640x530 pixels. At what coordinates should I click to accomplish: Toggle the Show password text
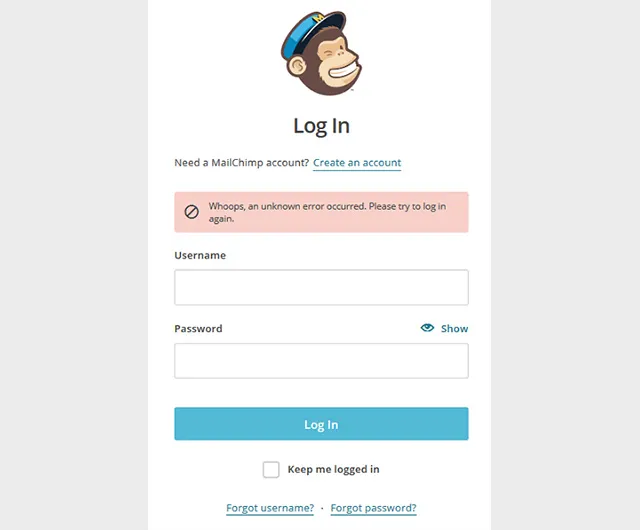[454, 328]
